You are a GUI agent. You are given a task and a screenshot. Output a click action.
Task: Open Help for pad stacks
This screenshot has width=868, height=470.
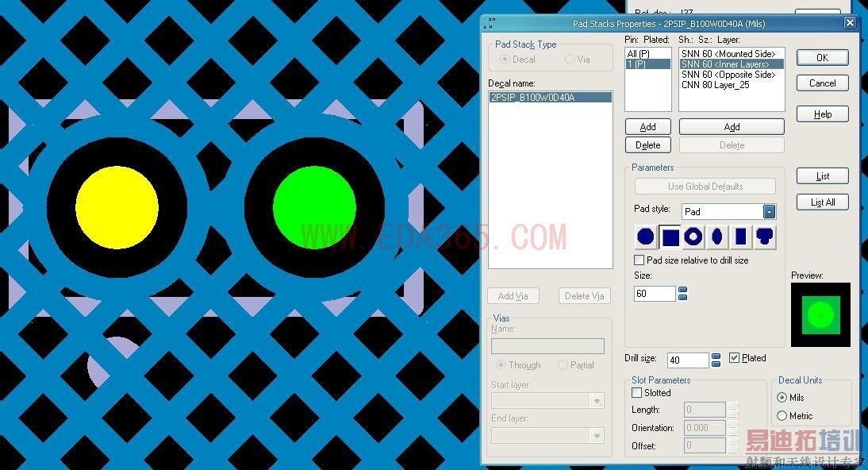tap(822, 114)
